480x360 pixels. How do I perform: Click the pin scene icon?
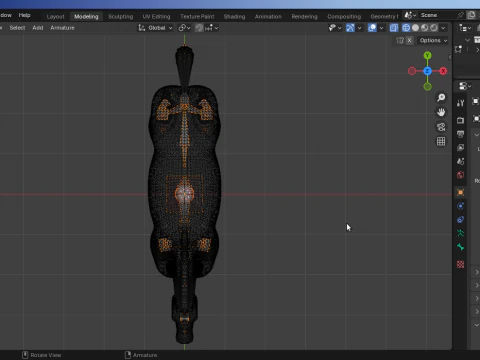pyautogui.click(x=460, y=15)
